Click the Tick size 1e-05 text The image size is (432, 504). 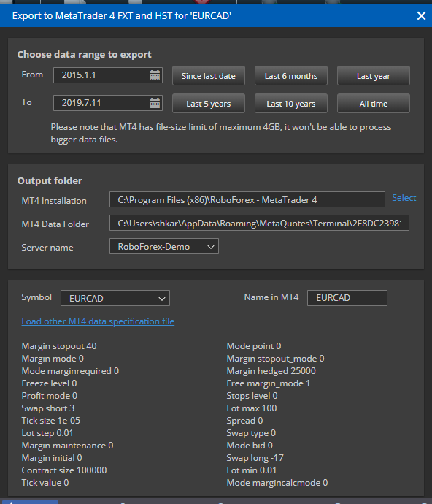[51, 421]
